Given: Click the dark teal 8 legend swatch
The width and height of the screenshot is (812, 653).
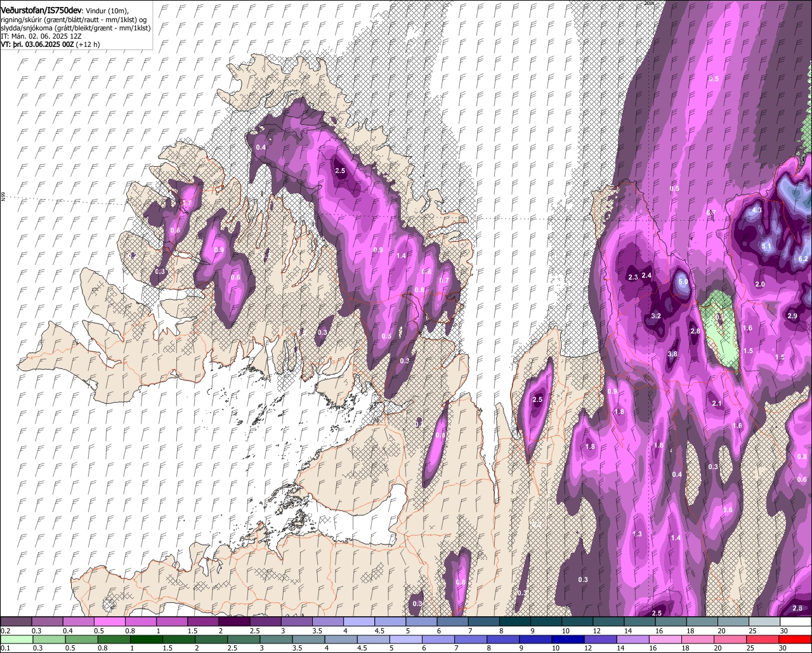Looking at the screenshot, I should (x=515, y=621).
